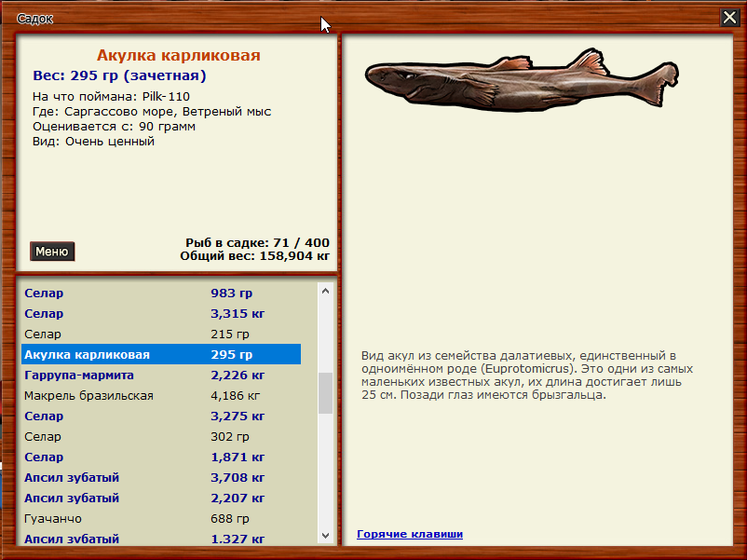Select the Селар weighing 1,871 кг
This screenshot has width=747, height=560.
[160, 457]
